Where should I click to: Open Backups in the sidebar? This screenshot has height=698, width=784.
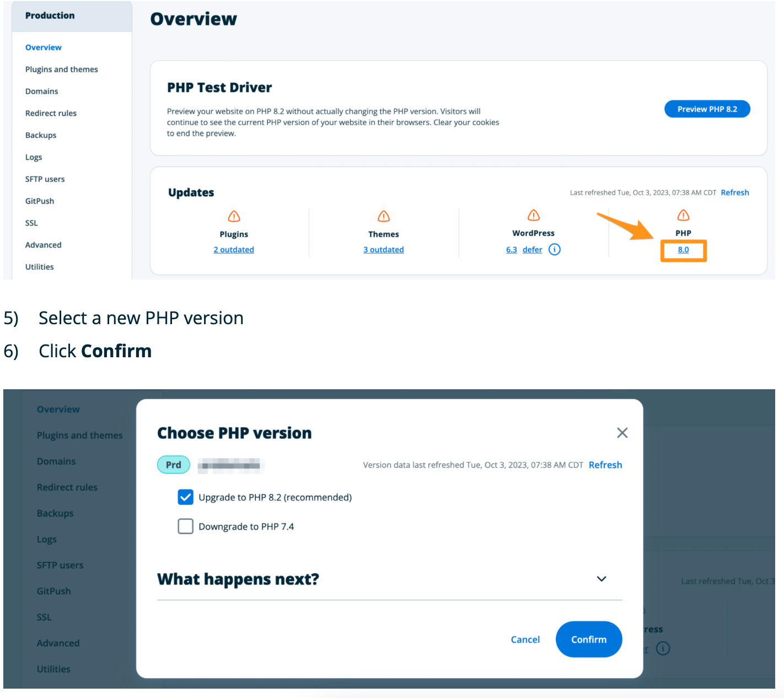point(40,135)
